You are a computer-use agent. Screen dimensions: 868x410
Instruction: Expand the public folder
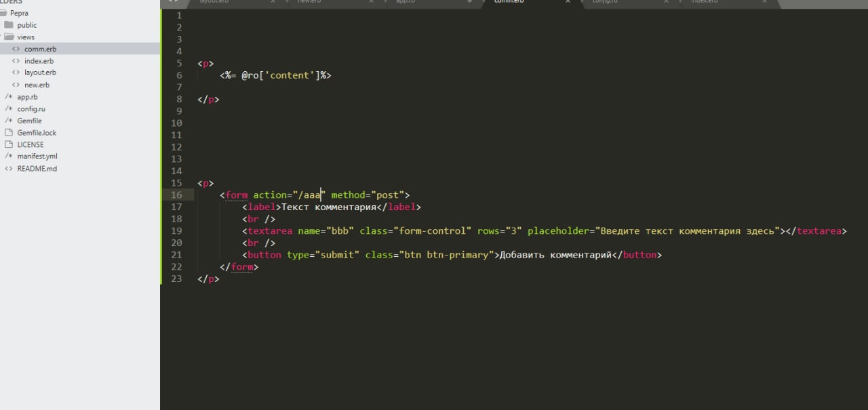click(x=27, y=25)
